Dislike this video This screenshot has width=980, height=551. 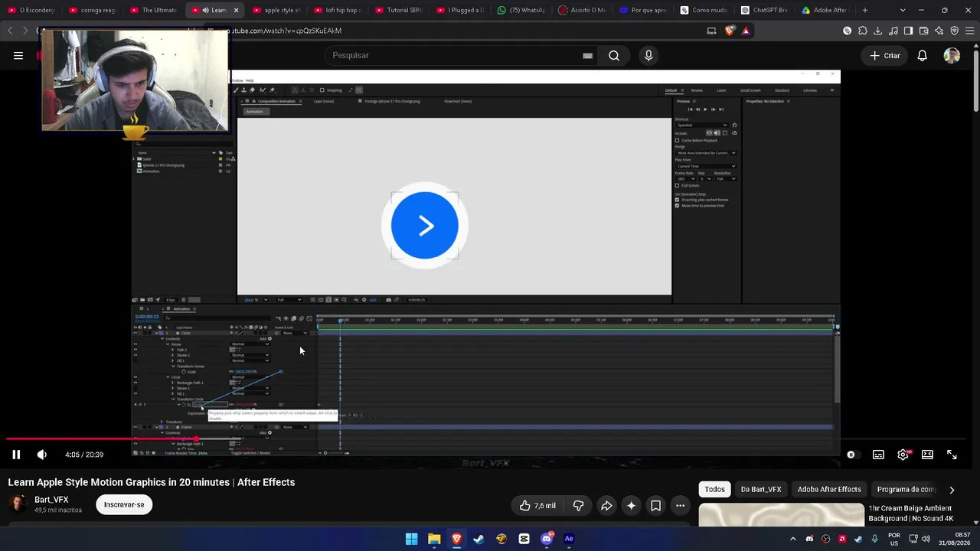point(578,505)
